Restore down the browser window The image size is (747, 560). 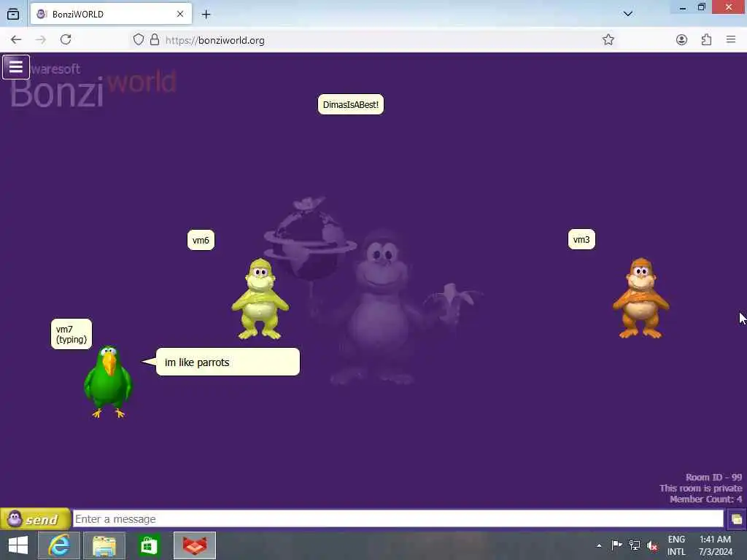(x=702, y=7)
